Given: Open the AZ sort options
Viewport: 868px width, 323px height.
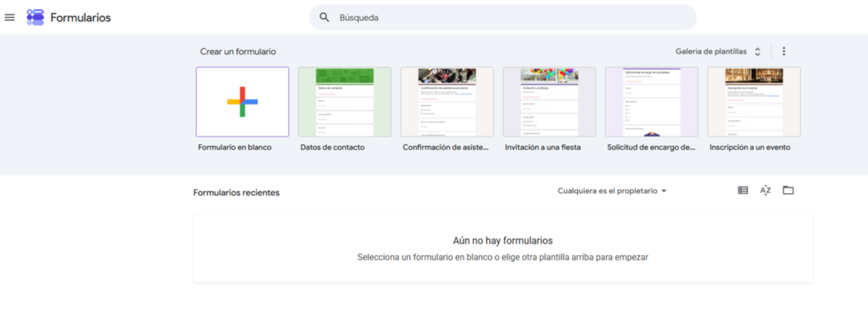Looking at the screenshot, I should coord(765,190).
